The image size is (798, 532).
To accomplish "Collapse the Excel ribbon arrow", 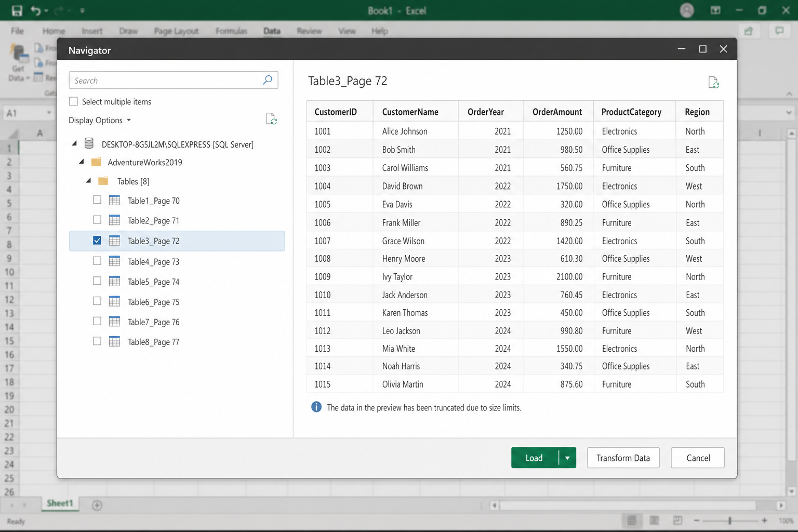I will [x=789, y=94].
